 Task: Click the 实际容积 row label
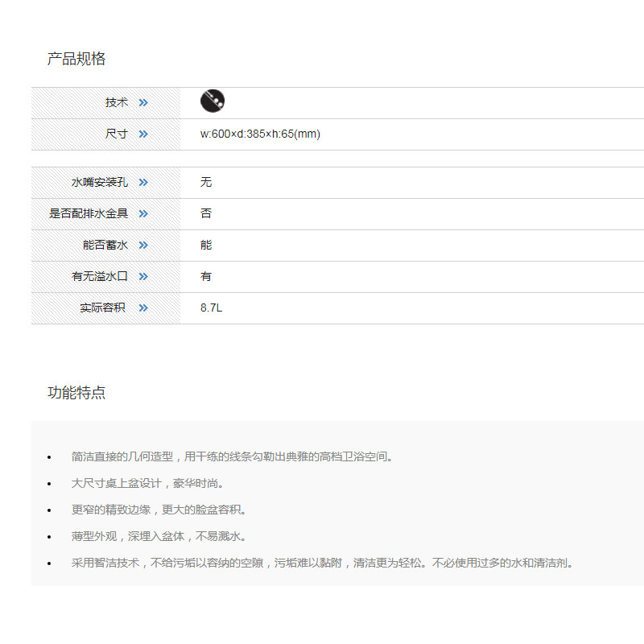tap(103, 308)
